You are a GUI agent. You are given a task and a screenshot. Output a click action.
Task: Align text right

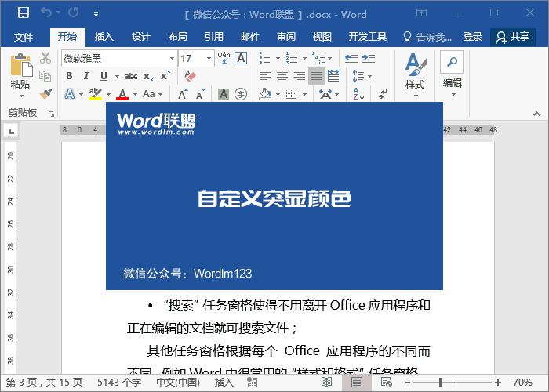[300, 76]
